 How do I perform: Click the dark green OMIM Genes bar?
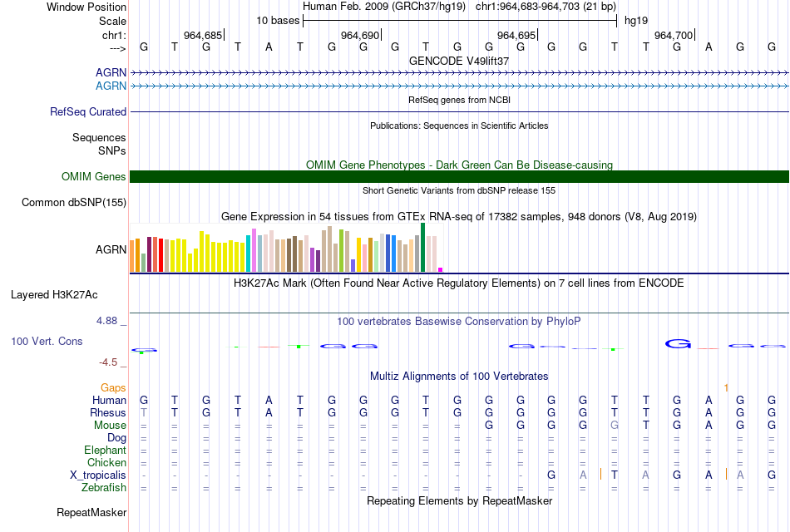coord(459,176)
